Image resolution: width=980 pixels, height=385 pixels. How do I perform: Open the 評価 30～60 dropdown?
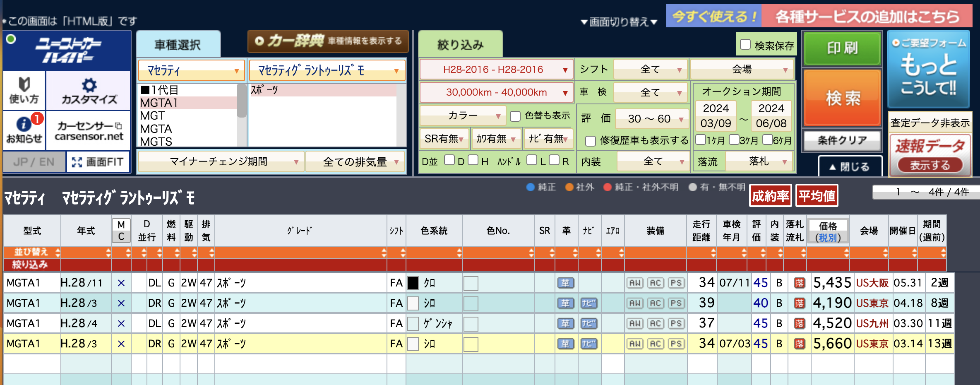point(652,119)
